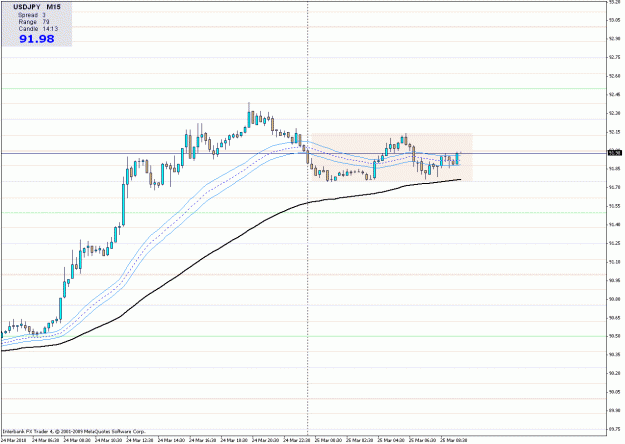625x444 pixels.
Task: Click the horizontal current-price line
Action: coord(303,153)
